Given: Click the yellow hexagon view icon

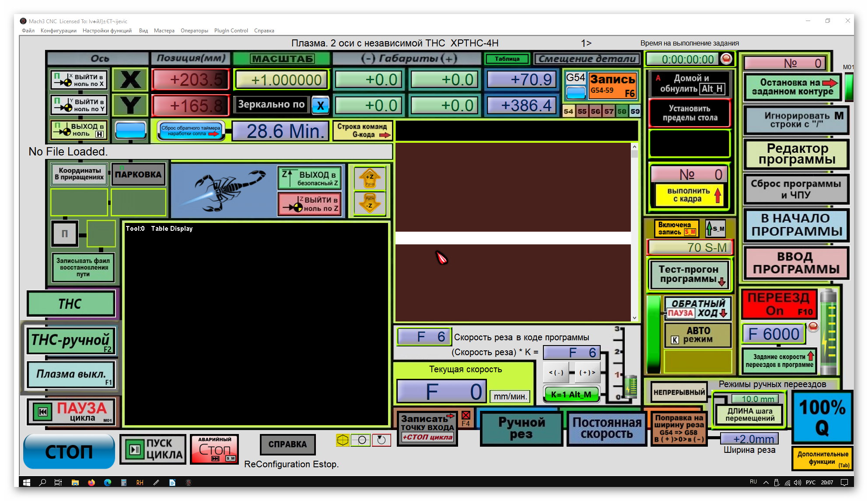Looking at the screenshot, I should pos(343,440).
